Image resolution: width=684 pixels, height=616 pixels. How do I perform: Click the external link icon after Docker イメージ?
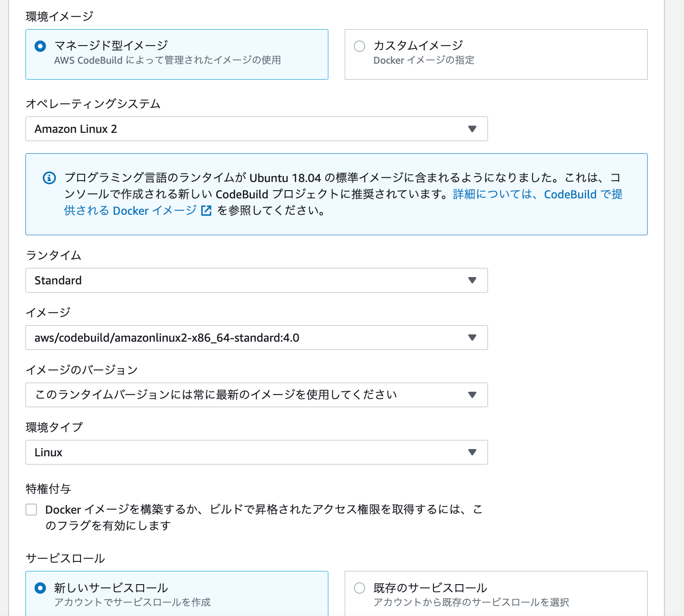pyautogui.click(x=206, y=211)
